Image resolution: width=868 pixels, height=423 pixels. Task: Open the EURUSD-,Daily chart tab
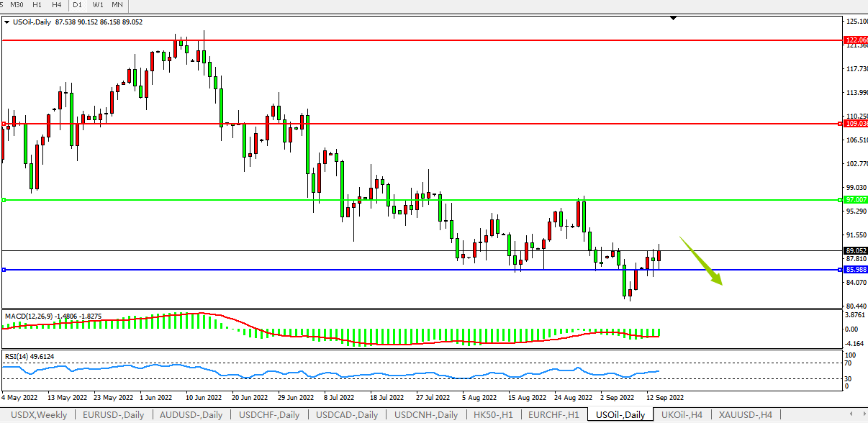tap(114, 415)
